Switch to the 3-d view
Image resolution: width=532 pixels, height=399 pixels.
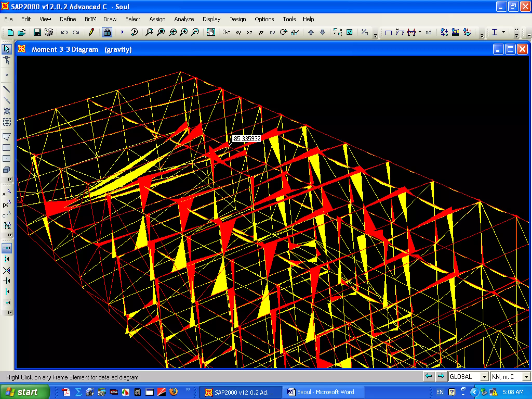(x=226, y=32)
